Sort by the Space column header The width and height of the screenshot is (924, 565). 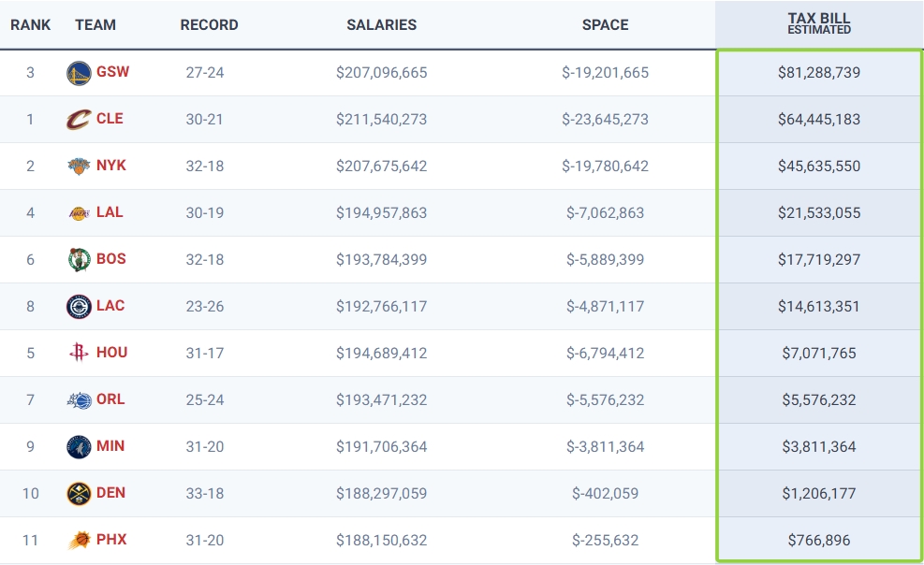tap(605, 25)
